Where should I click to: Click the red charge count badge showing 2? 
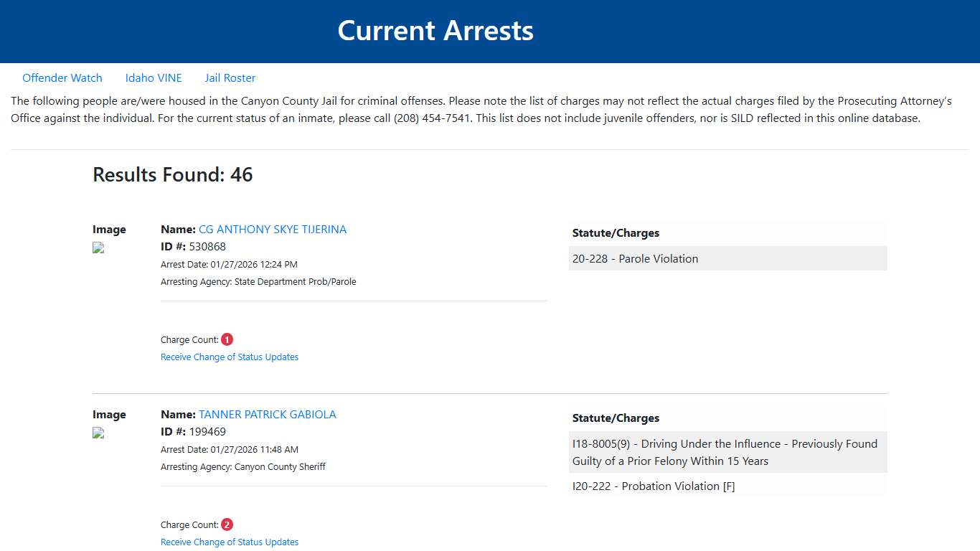tap(227, 524)
